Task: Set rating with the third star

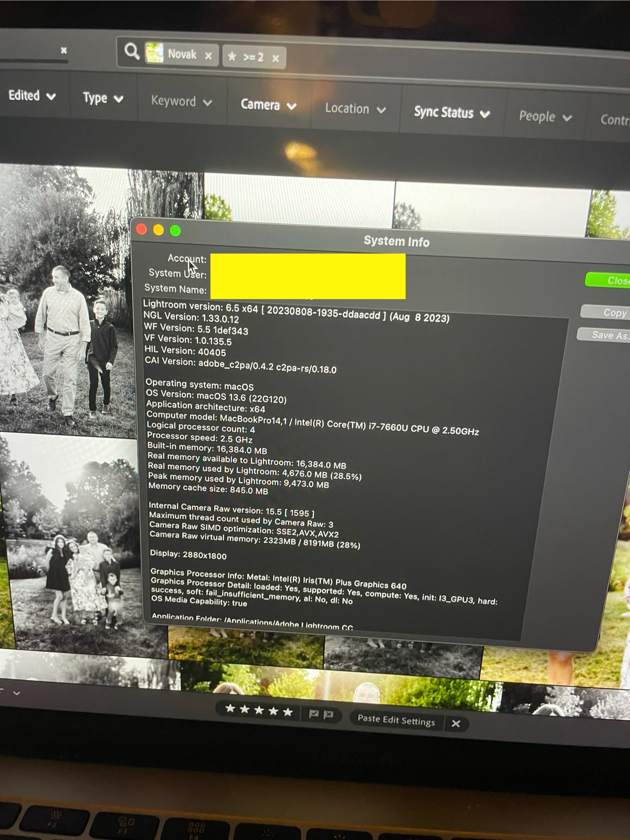Action: (x=259, y=710)
